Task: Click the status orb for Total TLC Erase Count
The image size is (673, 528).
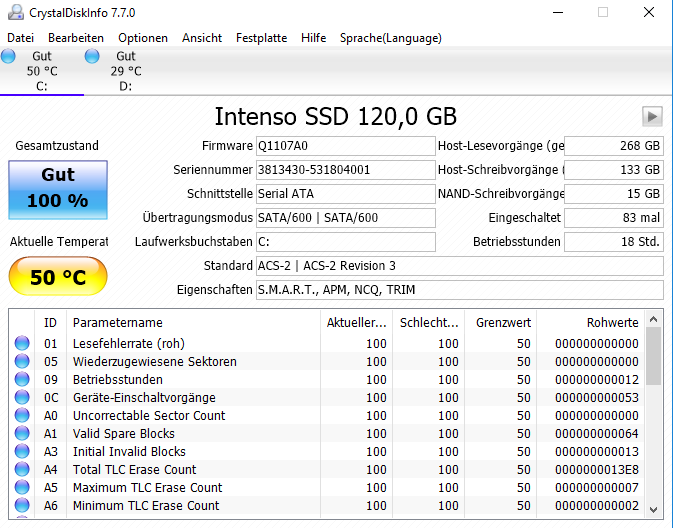Action: tap(22, 470)
